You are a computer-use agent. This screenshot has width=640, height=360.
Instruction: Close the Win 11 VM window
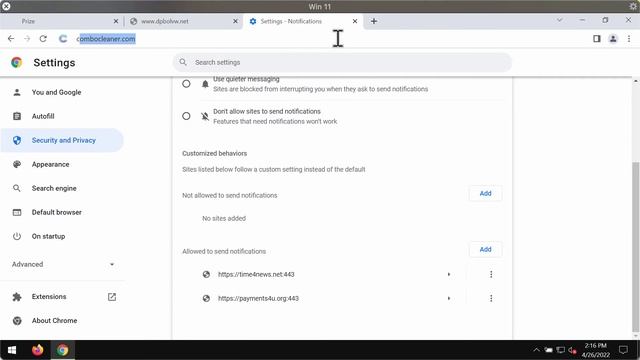[6, 6]
